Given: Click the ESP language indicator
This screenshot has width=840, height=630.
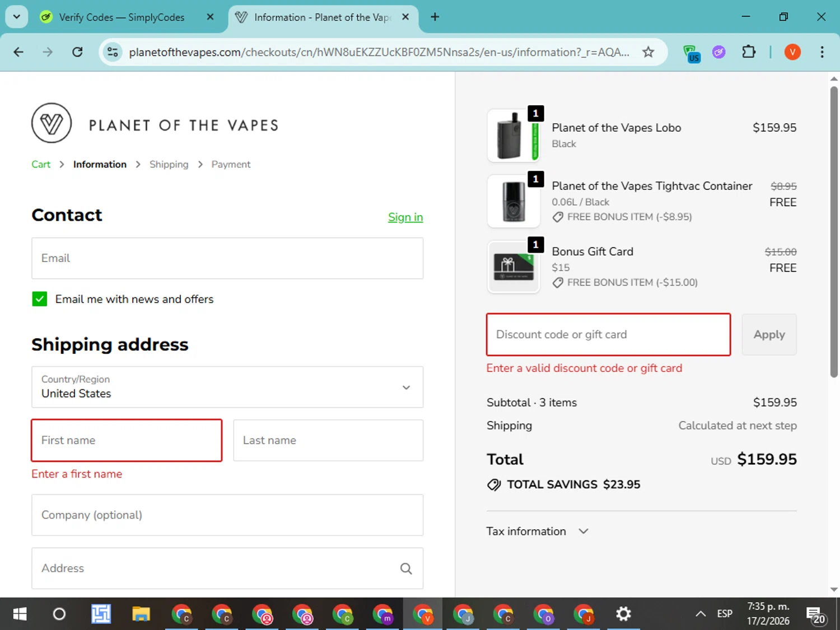Looking at the screenshot, I should point(725,614).
